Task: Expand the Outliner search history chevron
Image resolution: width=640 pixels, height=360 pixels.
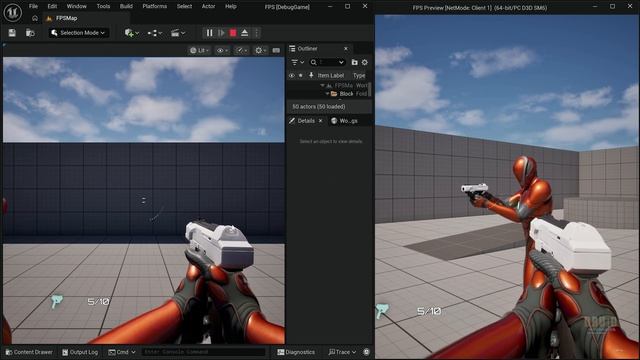Action: 341,62
